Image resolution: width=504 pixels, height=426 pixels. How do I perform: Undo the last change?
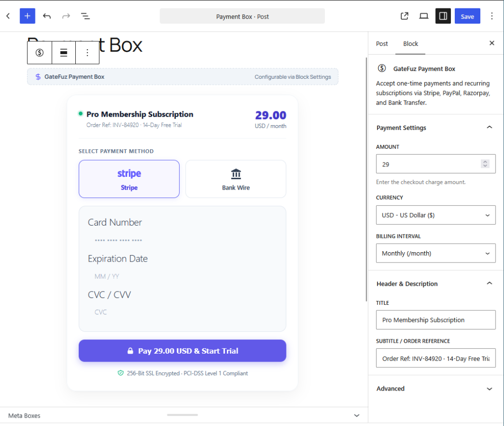tap(47, 16)
